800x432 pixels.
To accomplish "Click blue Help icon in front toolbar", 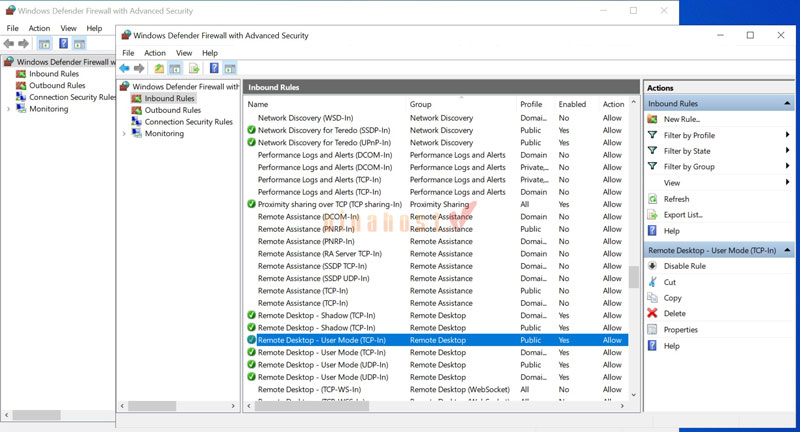I will click(214, 68).
